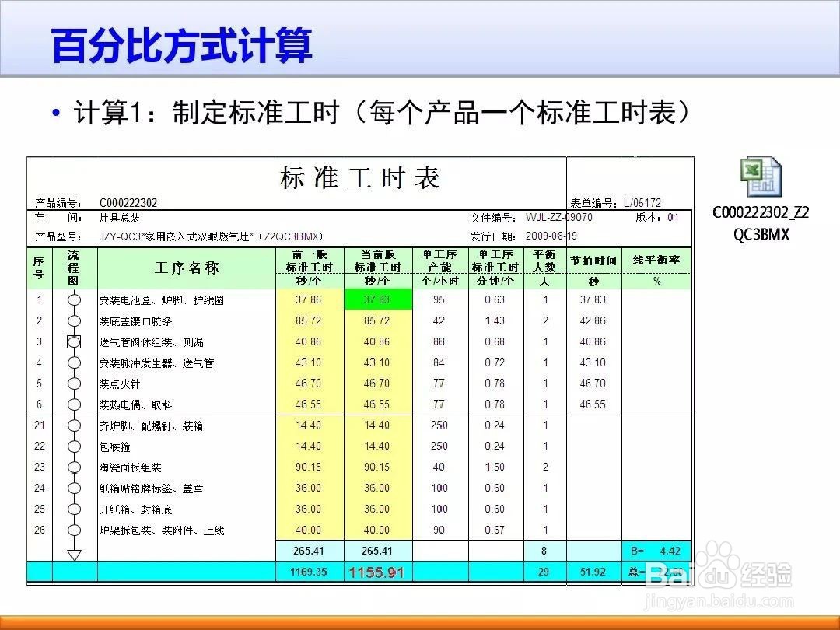This screenshot has width=840, height=630.
Task: Click the subtotal headcount cell 8
Action: [544, 551]
